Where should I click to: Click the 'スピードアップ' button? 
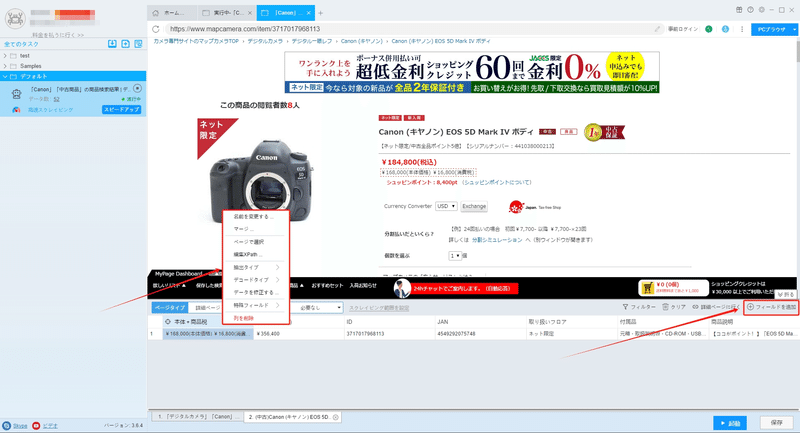[121, 110]
